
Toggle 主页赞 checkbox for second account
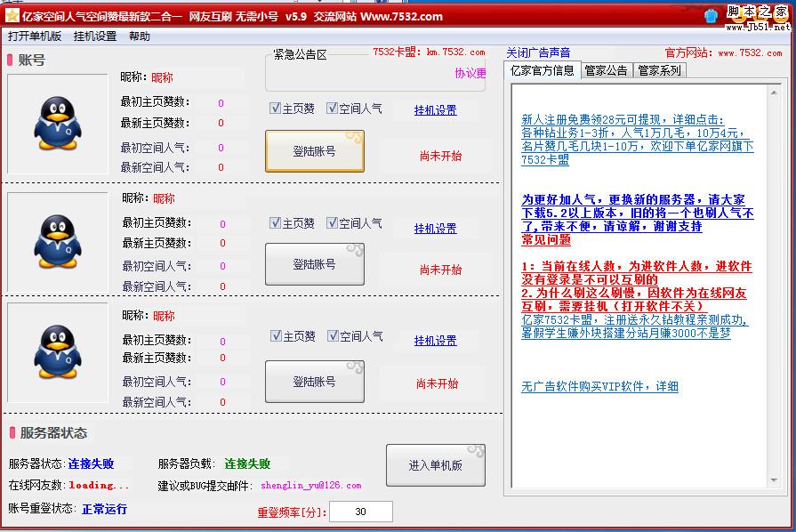click(275, 222)
